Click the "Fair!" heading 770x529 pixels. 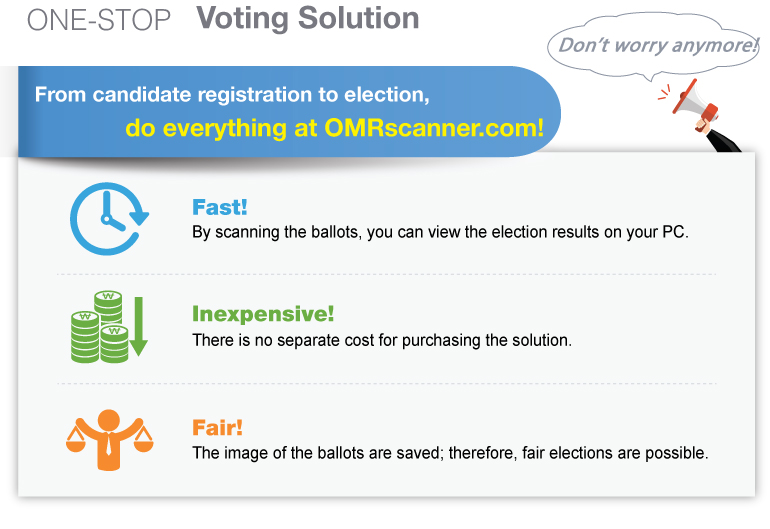pyautogui.click(x=217, y=427)
